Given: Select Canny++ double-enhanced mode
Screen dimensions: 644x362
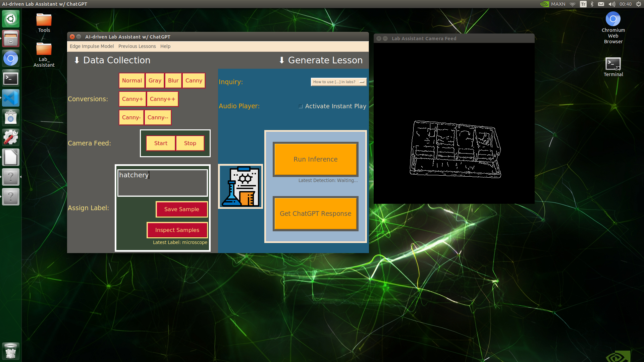Looking at the screenshot, I should point(161,99).
